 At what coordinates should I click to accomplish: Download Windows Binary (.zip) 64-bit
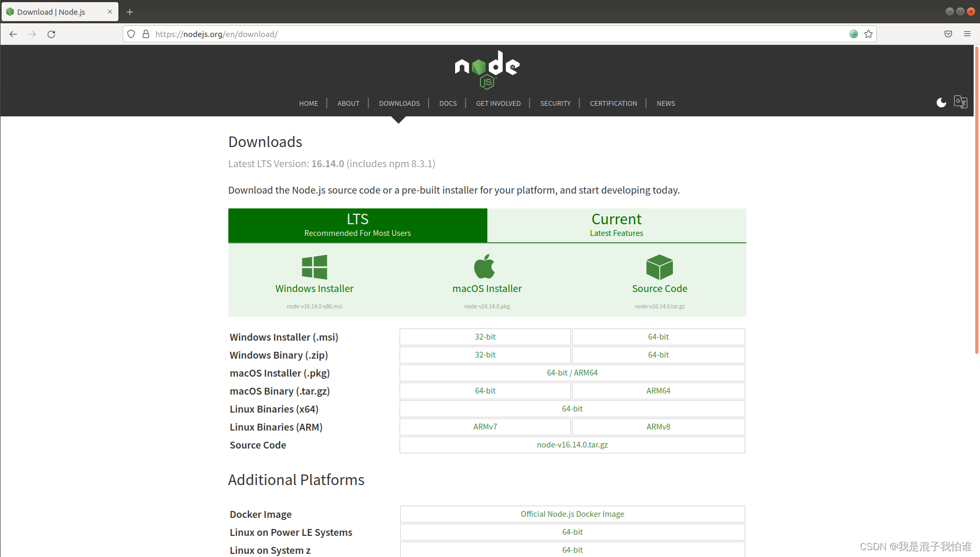[x=659, y=355]
